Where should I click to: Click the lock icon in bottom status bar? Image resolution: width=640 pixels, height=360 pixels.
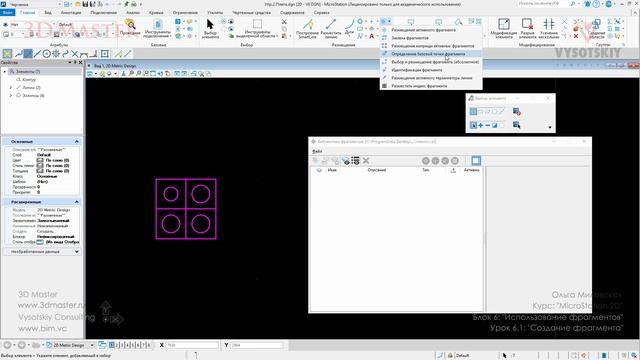(x=450, y=356)
